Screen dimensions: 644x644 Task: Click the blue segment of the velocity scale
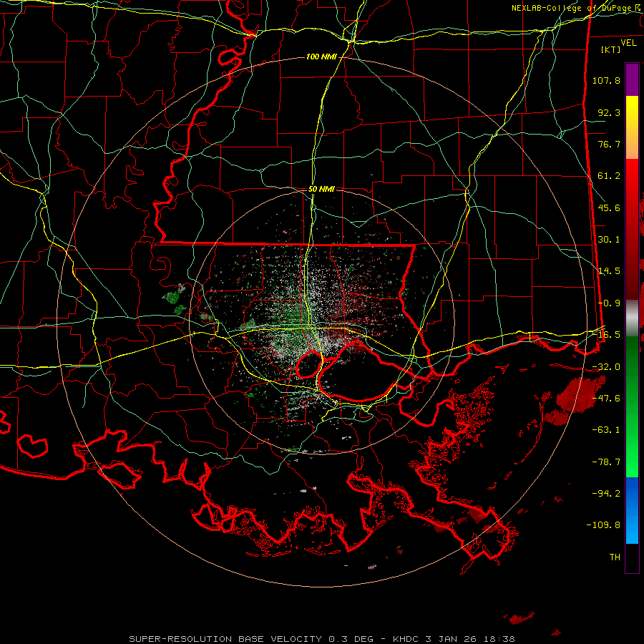pyautogui.click(x=632, y=510)
